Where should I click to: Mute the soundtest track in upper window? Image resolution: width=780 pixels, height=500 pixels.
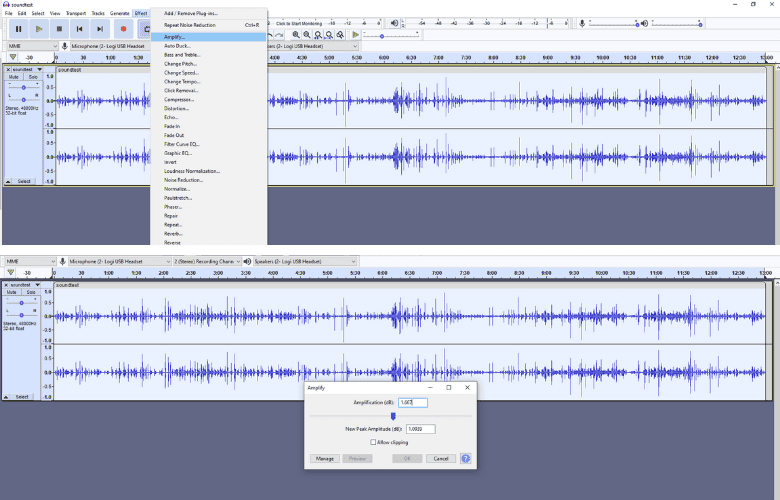click(14, 77)
